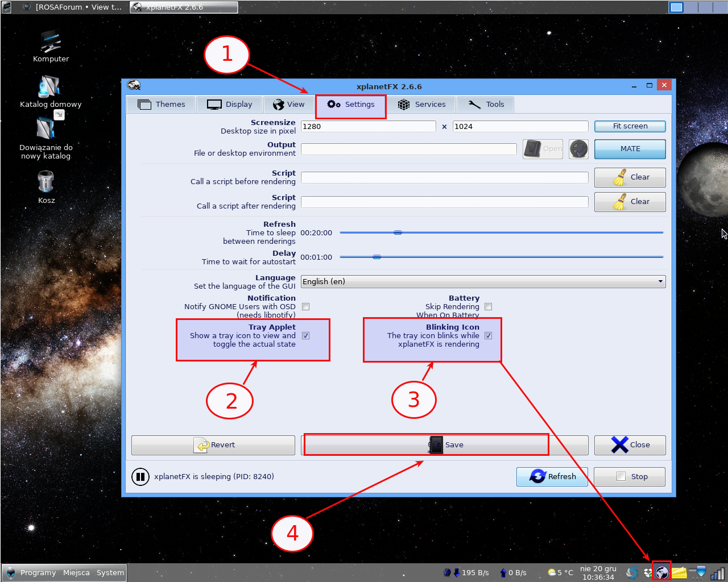Click the disabled Open output button
Screen dimensions: 728x582
543,149
